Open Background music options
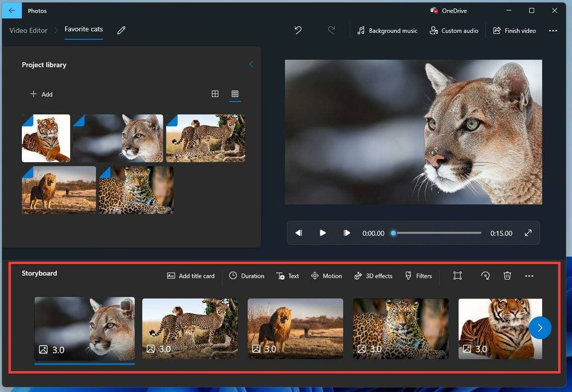This screenshot has width=572, height=392. 387,30
